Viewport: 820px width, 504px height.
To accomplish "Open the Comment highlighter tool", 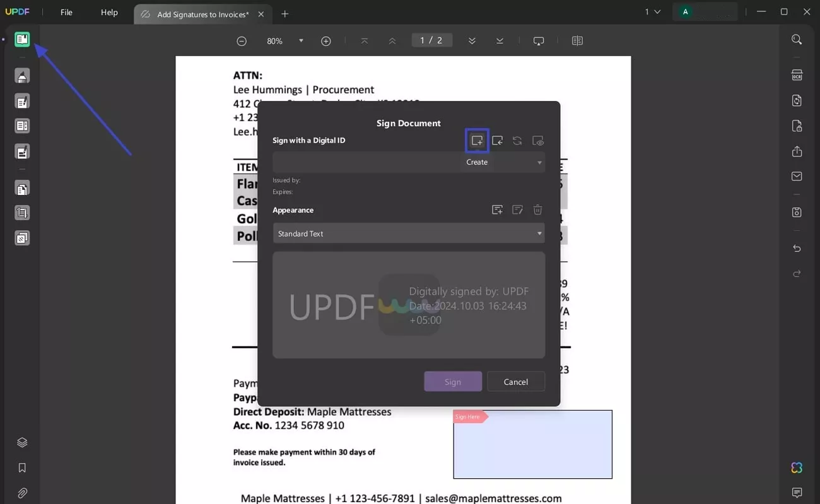I will (22, 76).
